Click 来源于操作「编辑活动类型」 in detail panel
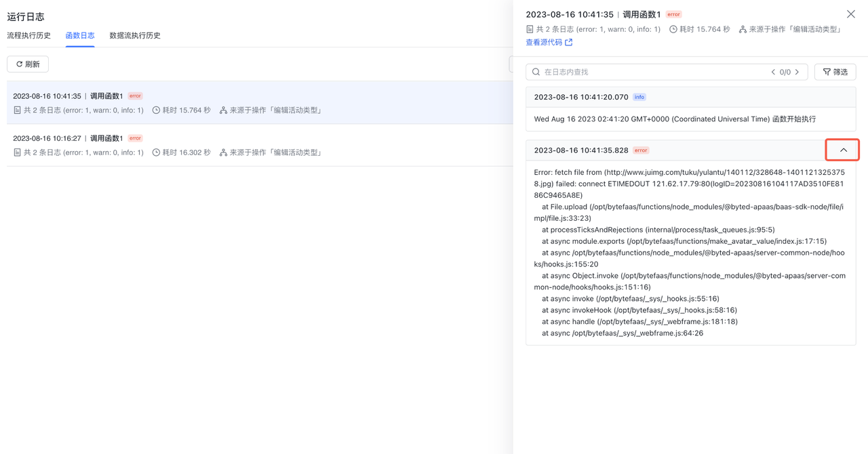868x454 pixels. [795, 29]
